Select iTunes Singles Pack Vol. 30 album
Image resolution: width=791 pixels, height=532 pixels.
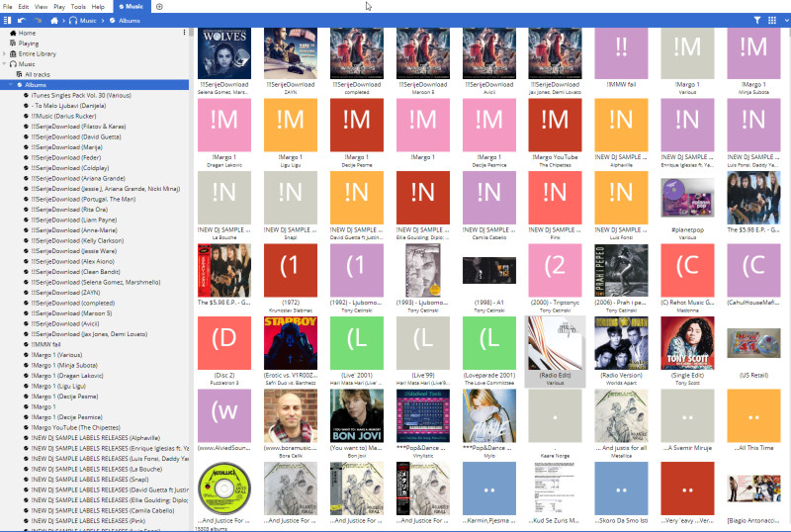coord(79,95)
